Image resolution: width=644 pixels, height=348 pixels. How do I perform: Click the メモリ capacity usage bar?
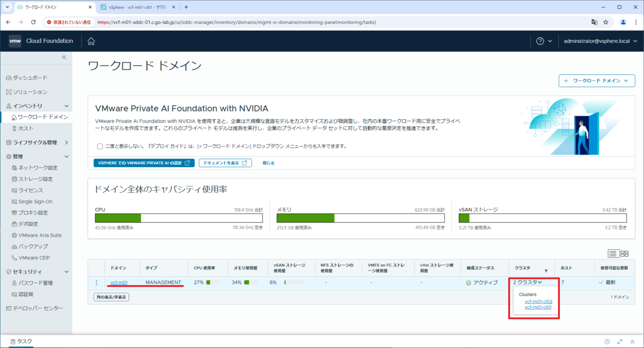361,218
